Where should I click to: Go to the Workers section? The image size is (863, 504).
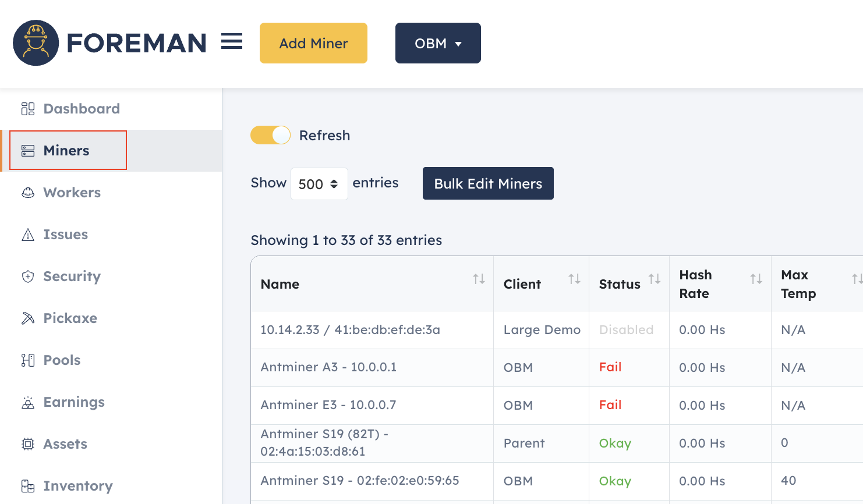[x=111, y=193]
